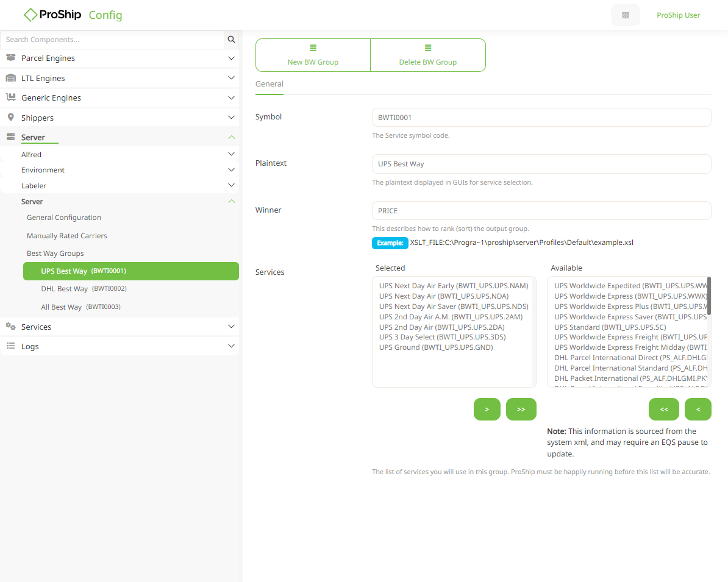This screenshot has width=728, height=582.
Task: Open the app grid icon near ProShip User
Action: (626, 15)
